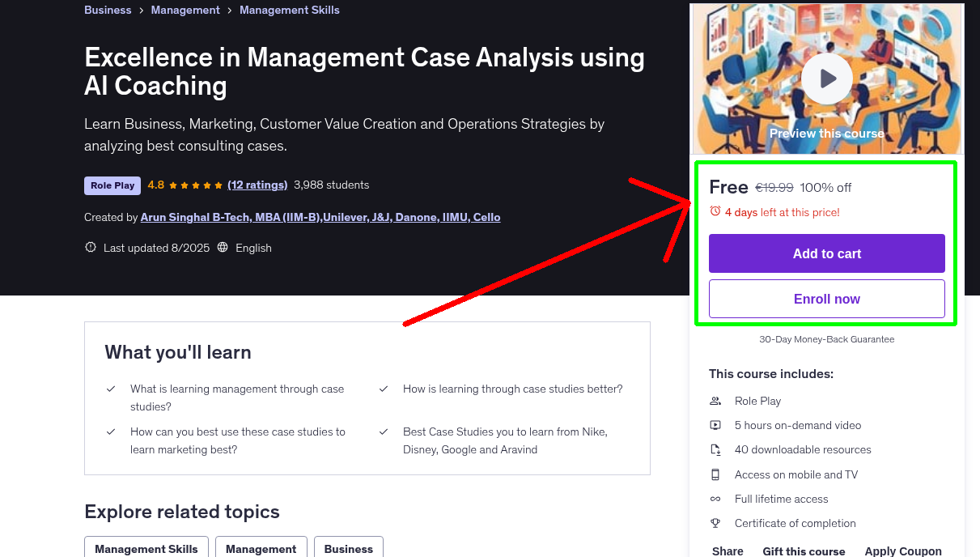Click the red alarm icon near the discount timer
The width and height of the screenshot is (980, 557).
click(x=715, y=209)
